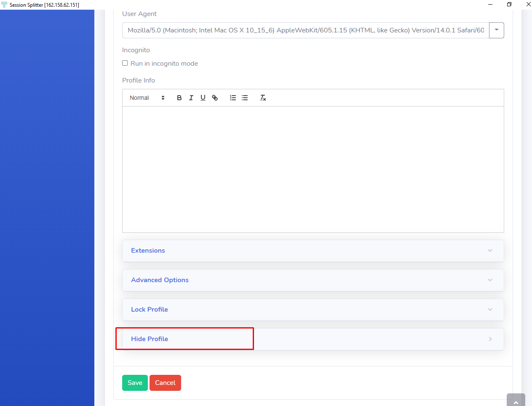Click the Session Splitter app icon in title bar

coord(5,5)
